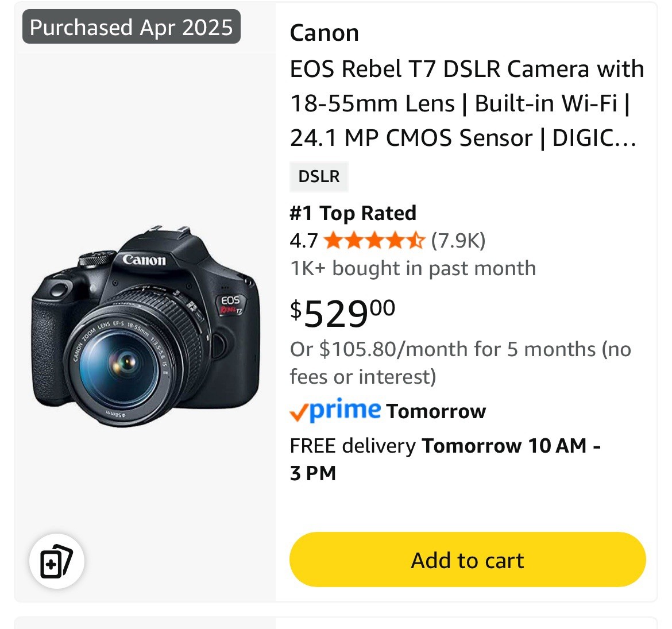Click the next product card below
This screenshot has height=629, width=672.
tap(335, 623)
